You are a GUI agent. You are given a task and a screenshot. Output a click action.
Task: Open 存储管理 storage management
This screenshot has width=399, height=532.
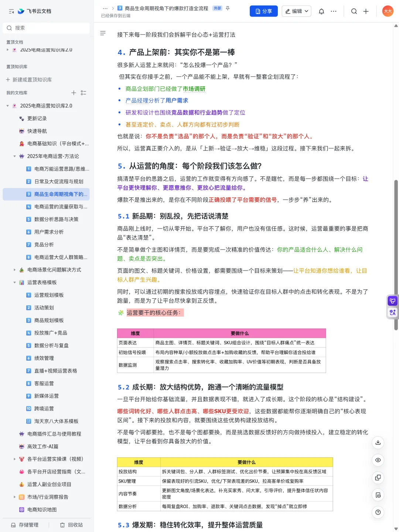point(25,525)
